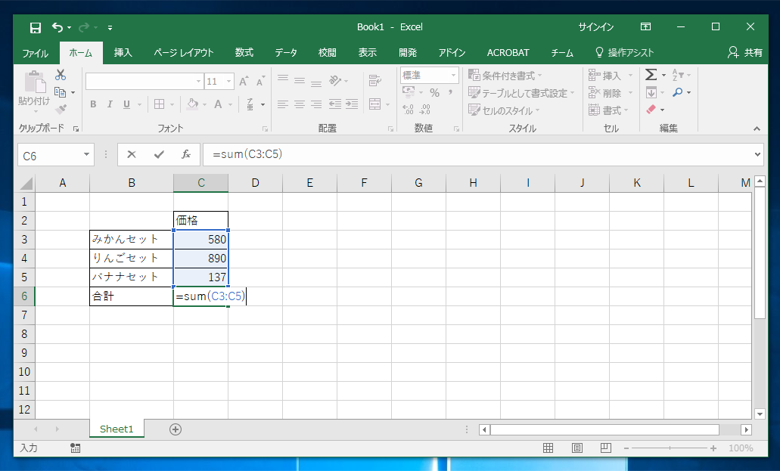780x471 pixels.
Task: Confirm formula with the checkmark button
Action: [159, 155]
